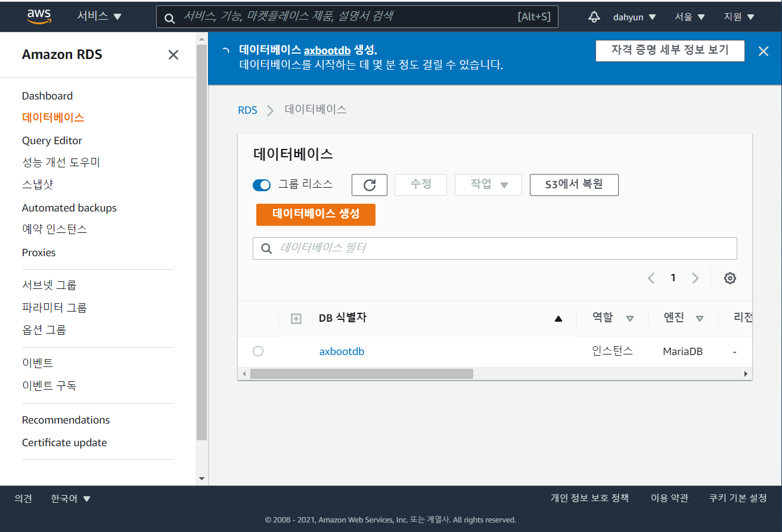Open Recommendations in the sidebar

point(66,420)
